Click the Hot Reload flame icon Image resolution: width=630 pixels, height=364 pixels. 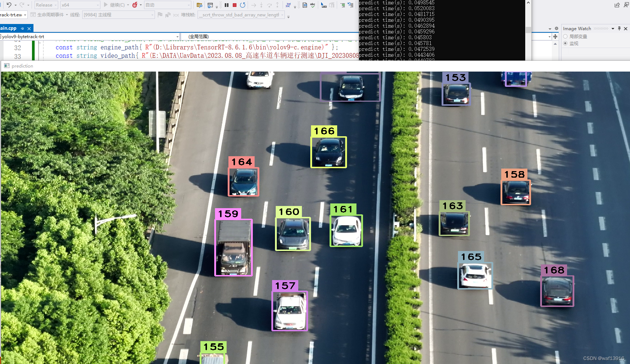(135, 5)
